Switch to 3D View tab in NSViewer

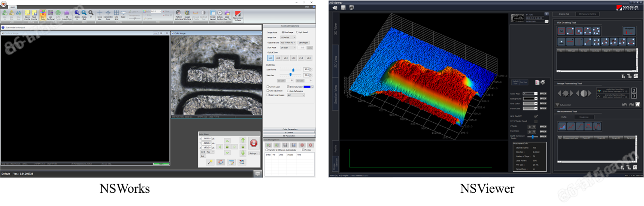pos(335,29)
